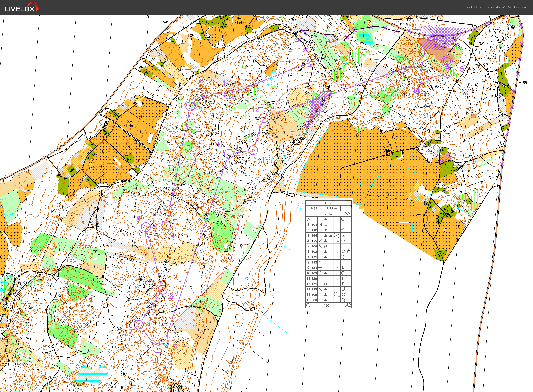Image resolution: width=533 pixels, height=392 pixels.
Task: Click the Kleven place label
Action: tap(375, 170)
